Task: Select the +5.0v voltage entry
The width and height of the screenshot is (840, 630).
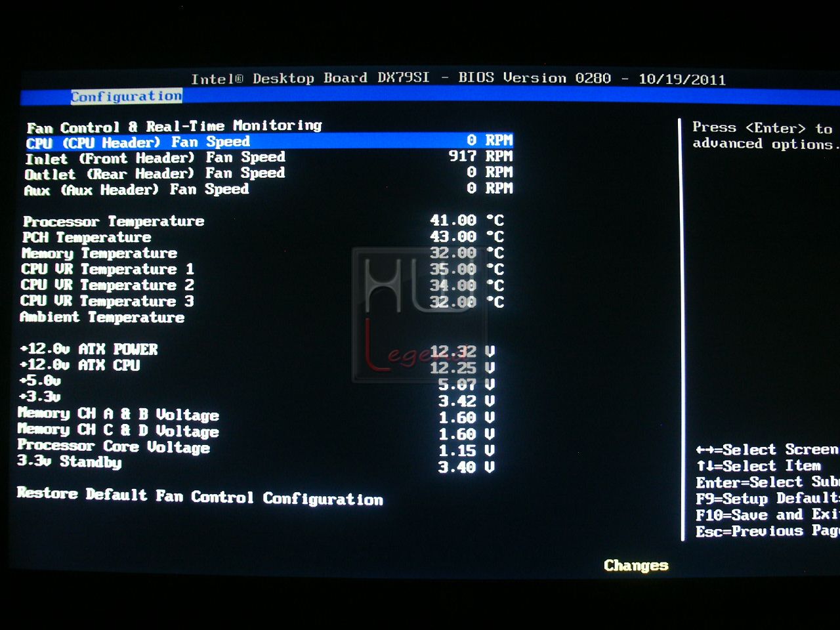Action: click(40, 381)
